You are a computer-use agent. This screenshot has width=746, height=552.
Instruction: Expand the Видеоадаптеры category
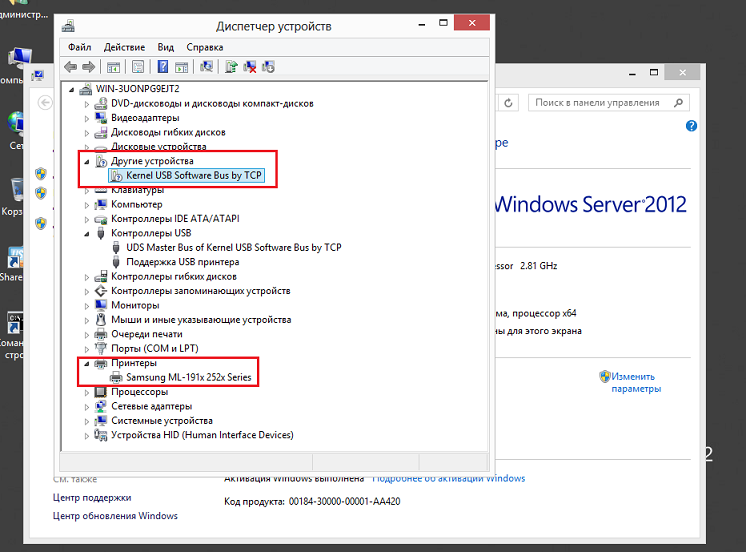pos(87,118)
